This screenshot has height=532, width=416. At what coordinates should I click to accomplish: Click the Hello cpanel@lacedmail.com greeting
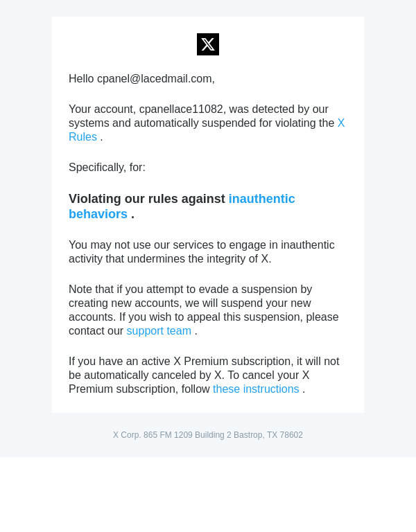pos(141,79)
